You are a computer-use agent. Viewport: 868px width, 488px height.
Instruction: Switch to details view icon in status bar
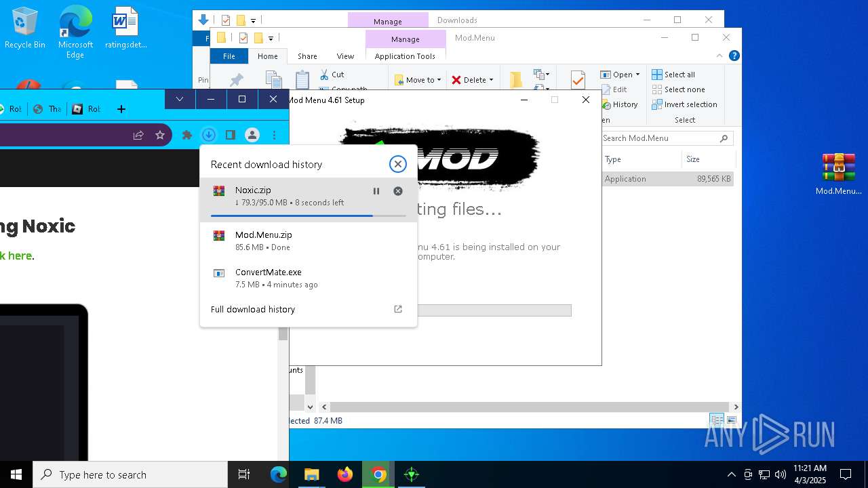click(717, 420)
